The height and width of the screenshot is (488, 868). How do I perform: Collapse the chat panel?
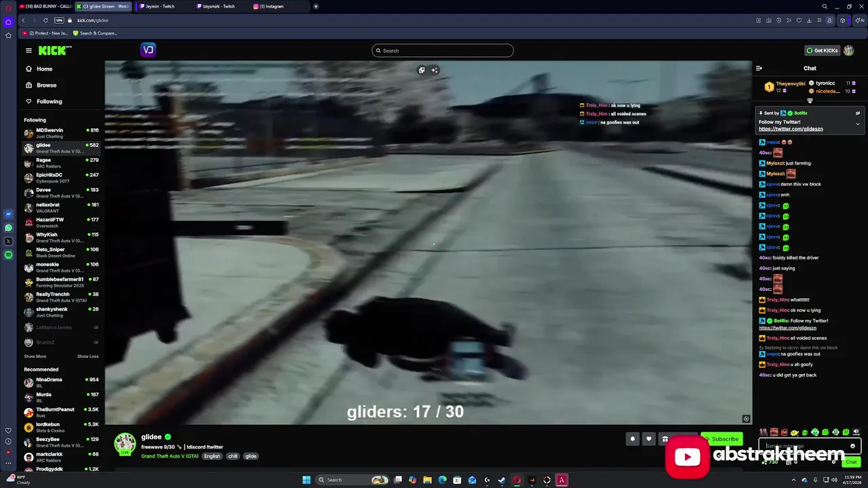click(x=759, y=68)
